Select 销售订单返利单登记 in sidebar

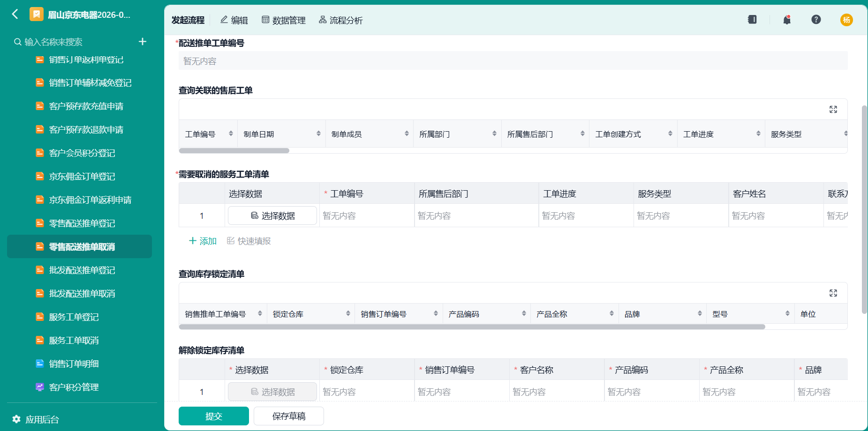click(79, 59)
